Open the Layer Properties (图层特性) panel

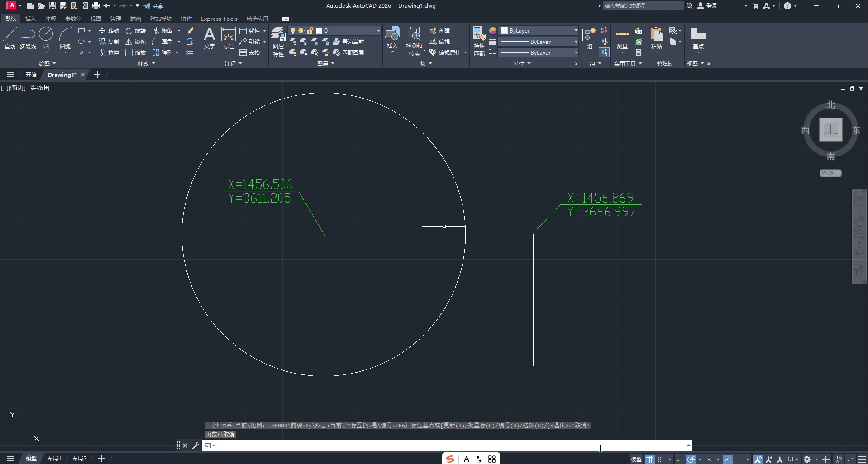point(278,41)
